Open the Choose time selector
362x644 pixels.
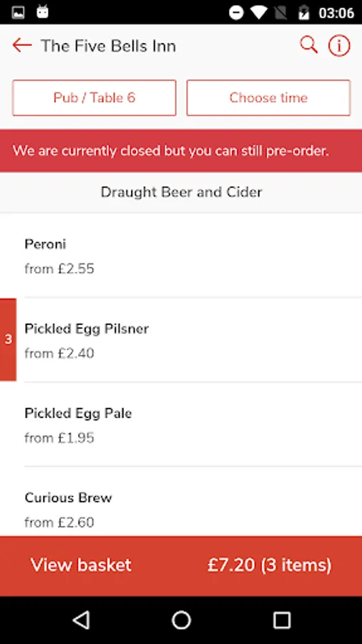point(268,98)
